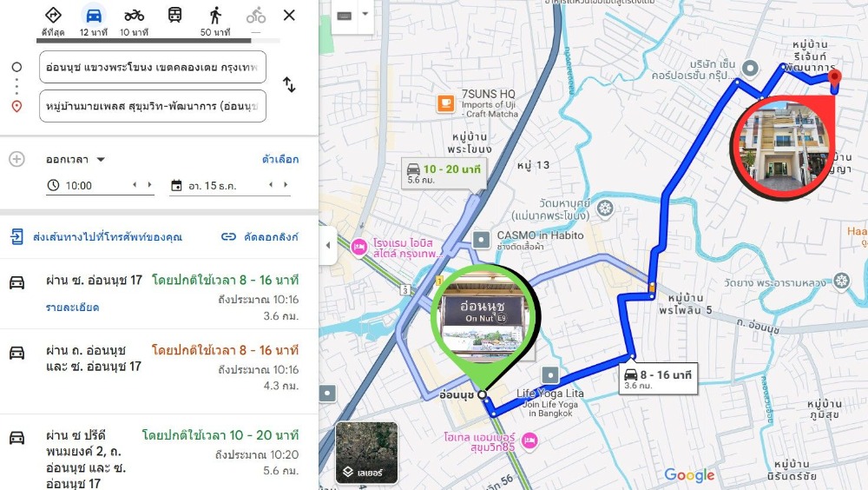This screenshot has width=868, height=490.
Task: Advance the 10:00 time to next step
Action: (149, 184)
